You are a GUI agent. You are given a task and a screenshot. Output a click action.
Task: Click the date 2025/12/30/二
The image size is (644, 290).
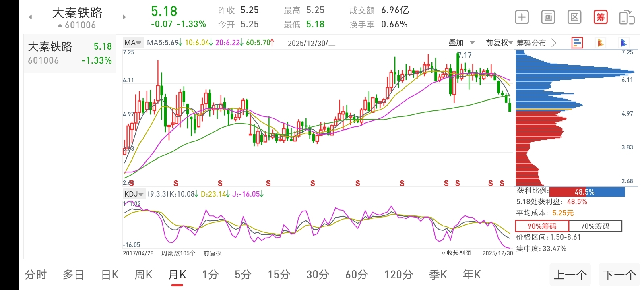(x=312, y=43)
